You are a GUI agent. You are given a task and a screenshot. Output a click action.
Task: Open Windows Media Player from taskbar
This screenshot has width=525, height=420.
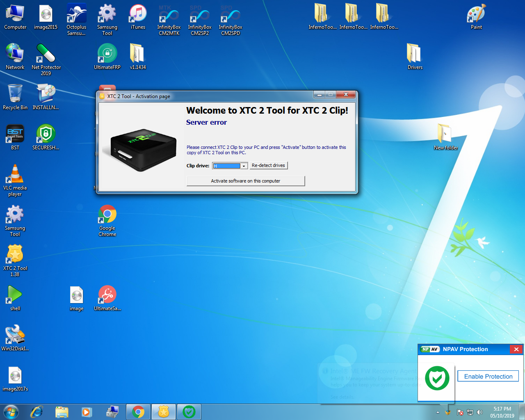[x=87, y=412]
